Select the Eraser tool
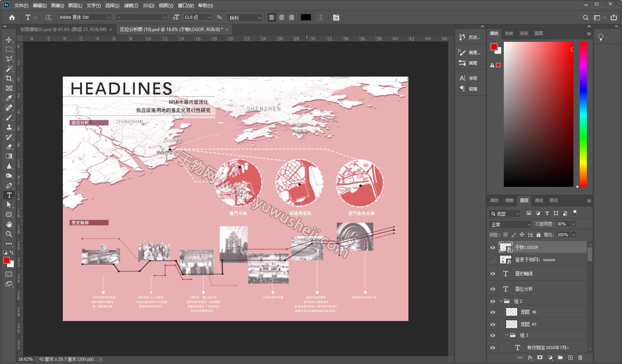 (x=9, y=146)
